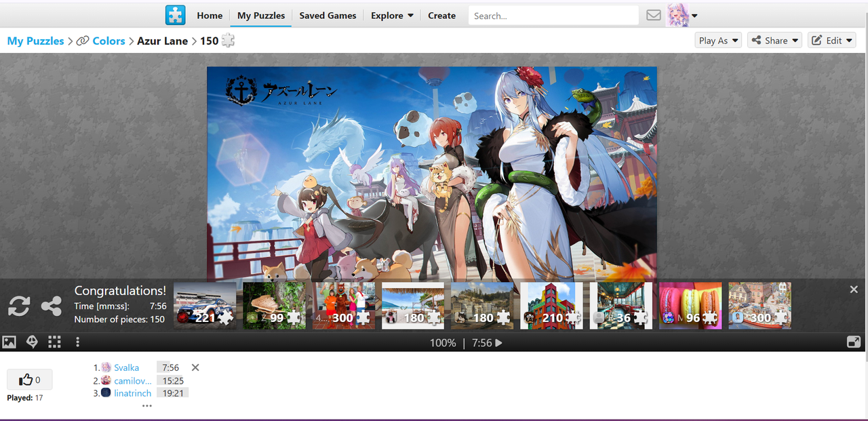Viewport: 868px width, 421px height.
Task: Open the Play As dropdown
Action: click(x=719, y=41)
